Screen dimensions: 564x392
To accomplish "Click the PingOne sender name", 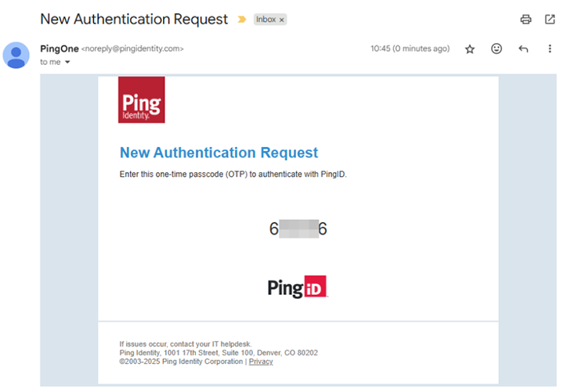I will 59,49.
